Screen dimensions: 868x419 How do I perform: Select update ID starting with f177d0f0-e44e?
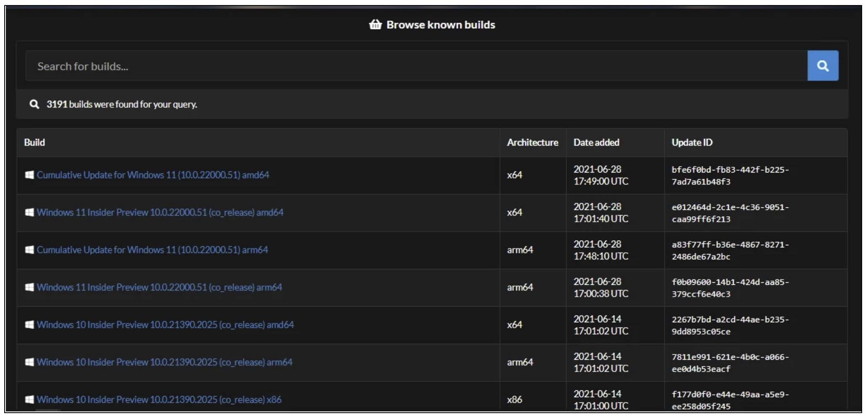click(730, 400)
